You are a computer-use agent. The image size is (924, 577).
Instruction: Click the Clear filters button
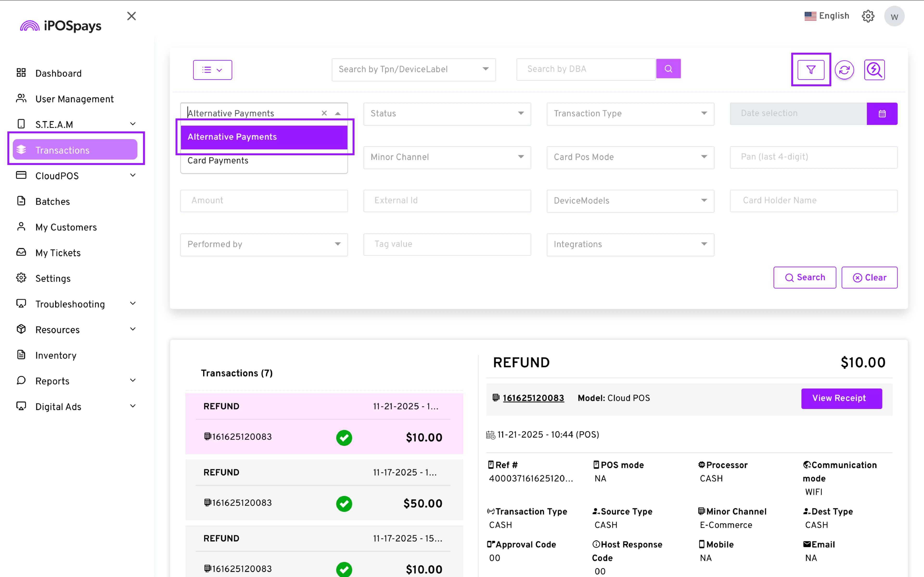tap(869, 277)
